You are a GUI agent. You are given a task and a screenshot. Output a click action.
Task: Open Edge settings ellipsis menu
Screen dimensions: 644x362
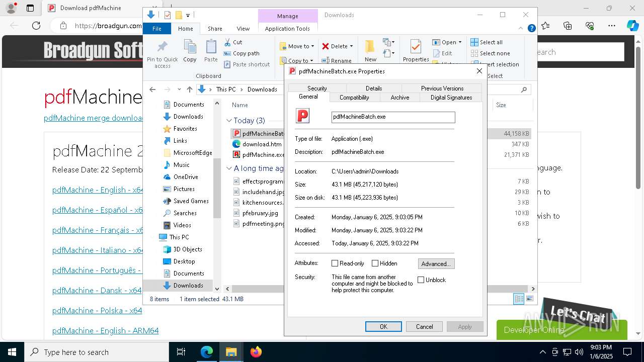[x=612, y=26]
